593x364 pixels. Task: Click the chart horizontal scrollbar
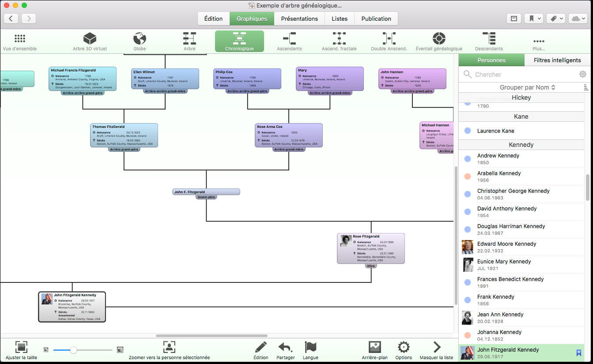click(x=212, y=336)
